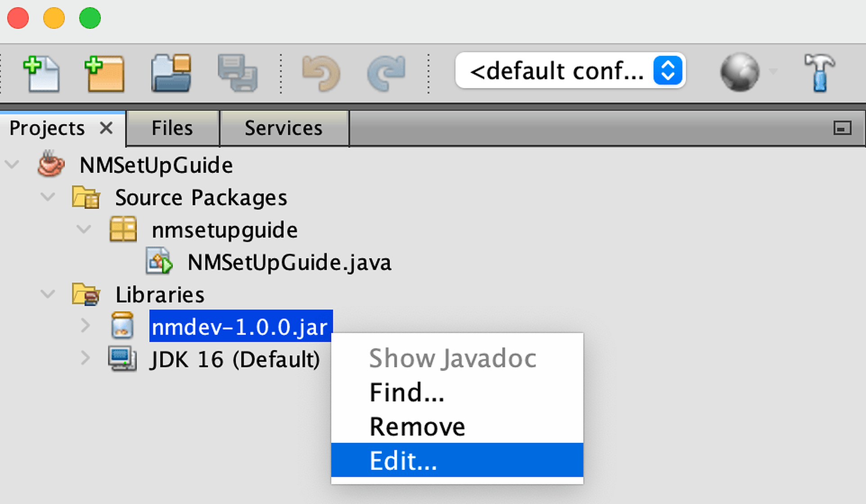Click the Undo arrow icon

tap(321, 73)
